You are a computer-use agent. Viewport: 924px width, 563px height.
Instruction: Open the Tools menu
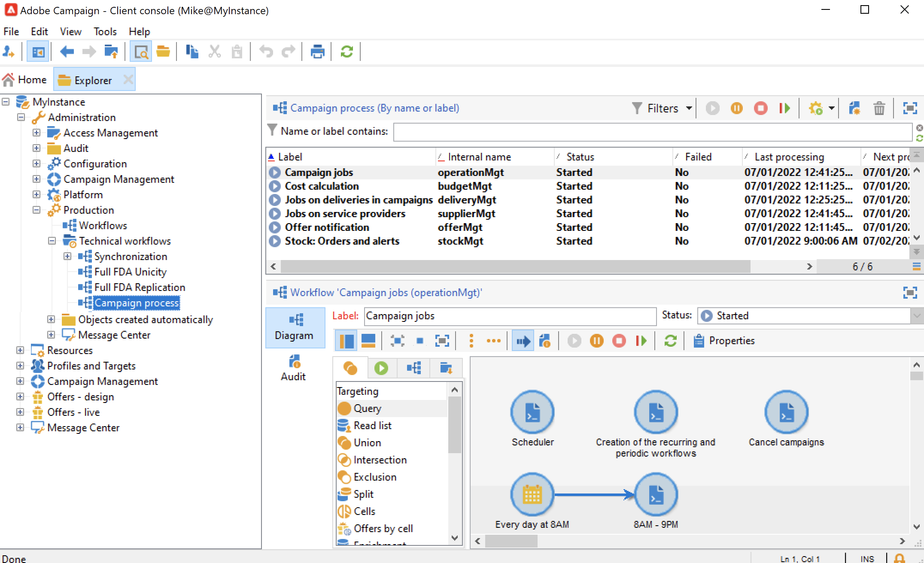click(x=105, y=32)
